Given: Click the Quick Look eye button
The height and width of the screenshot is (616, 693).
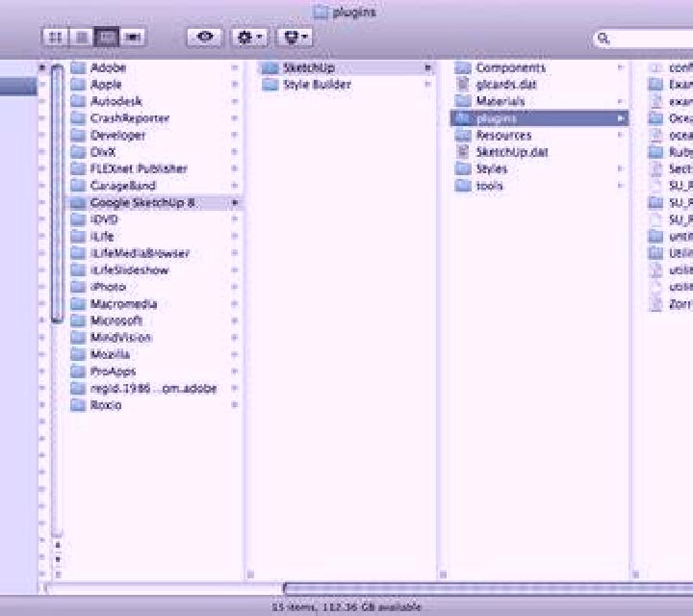Looking at the screenshot, I should (205, 38).
